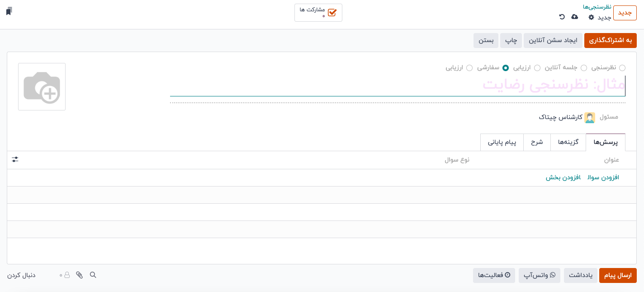Click the cloud save icon
This screenshot has width=644, height=292.
coord(575,17)
